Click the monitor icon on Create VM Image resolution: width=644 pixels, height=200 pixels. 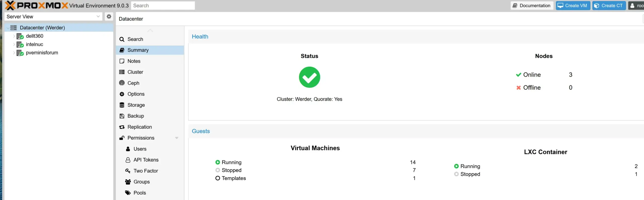point(560,6)
